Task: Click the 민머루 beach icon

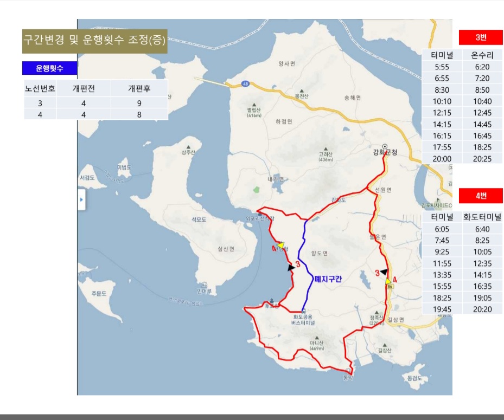Action: pyautogui.click(x=205, y=285)
